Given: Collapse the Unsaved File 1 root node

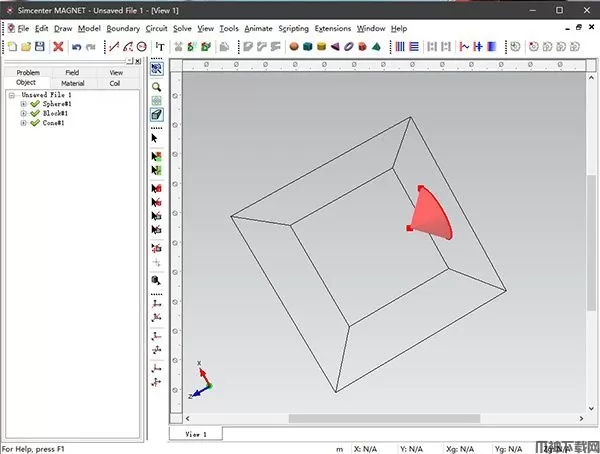Looking at the screenshot, I should [11, 95].
